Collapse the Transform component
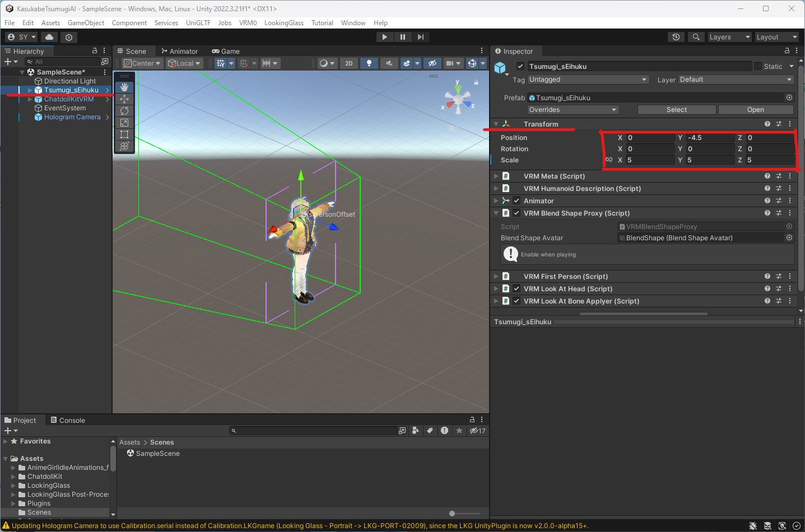This screenshot has width=805, height=532. pyautogui.click(x=496, y=124)
